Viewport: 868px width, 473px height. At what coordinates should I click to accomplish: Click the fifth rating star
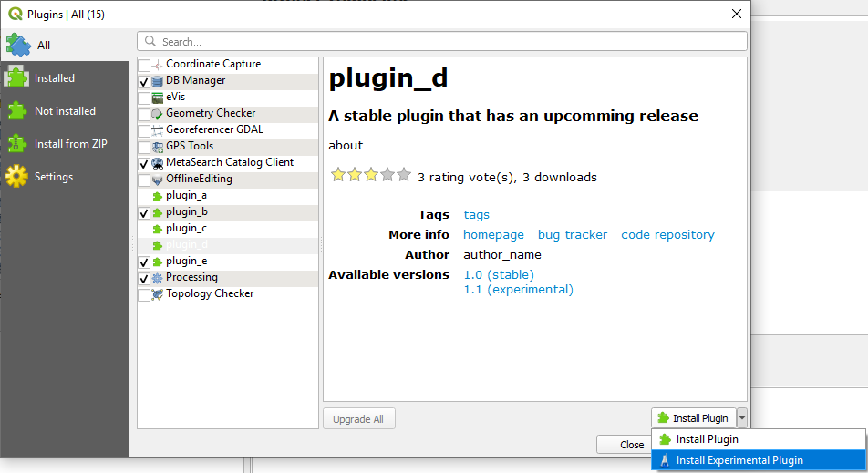point(404,175)
